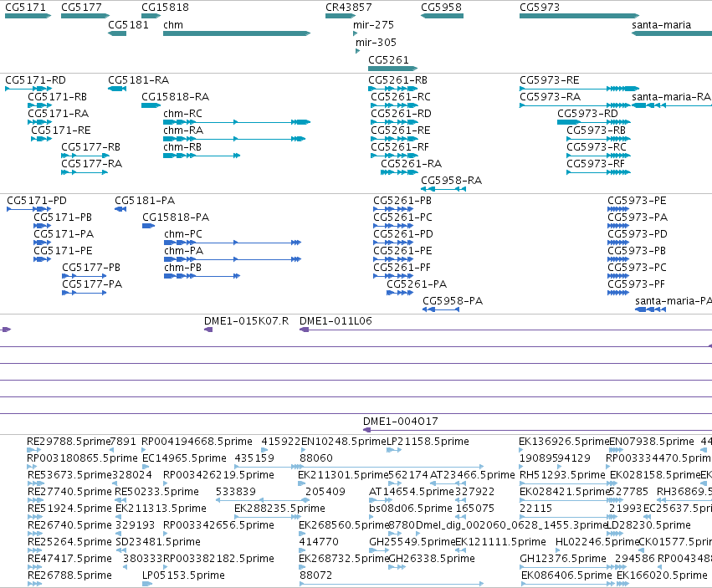Image resolution: width=712 pixels, height=588 pixels.
Task: Click EST EK136926.5prime
Action: 521,450
